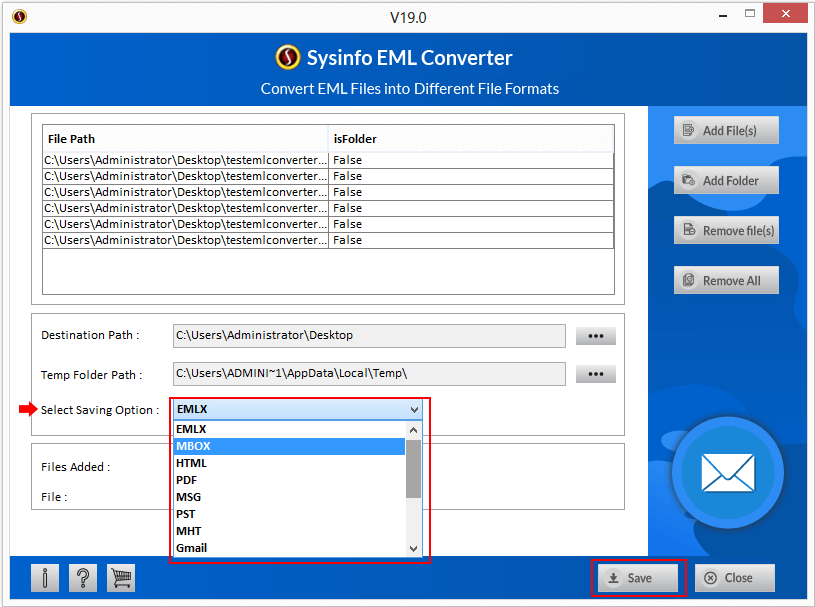Select PDF in the format list
The width and height of the screenshot is (815, 607).
click(x=187, y=480)
